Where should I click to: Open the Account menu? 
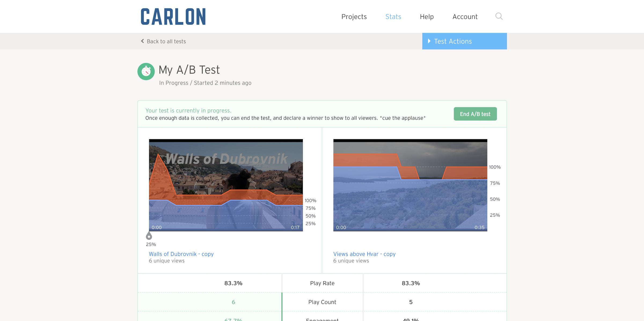click(465, 17)
